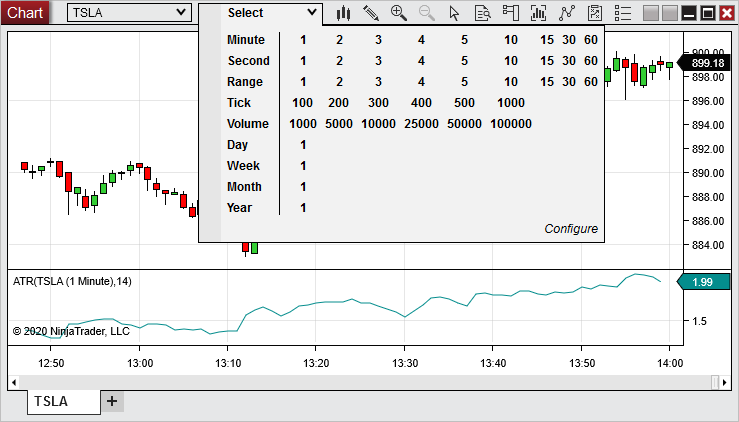Add a new tab with plus
This screenshot has height=422, width=739.
(x=112, y=401)
